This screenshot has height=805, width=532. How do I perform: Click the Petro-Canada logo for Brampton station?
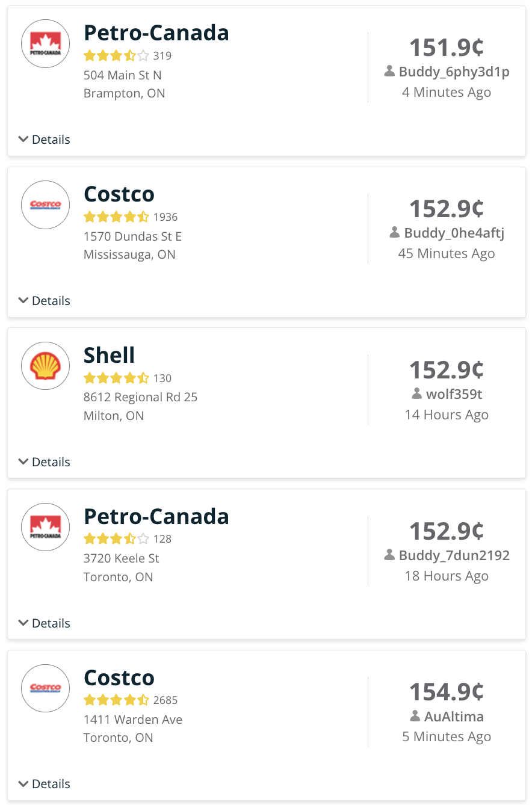coord(46,43)
